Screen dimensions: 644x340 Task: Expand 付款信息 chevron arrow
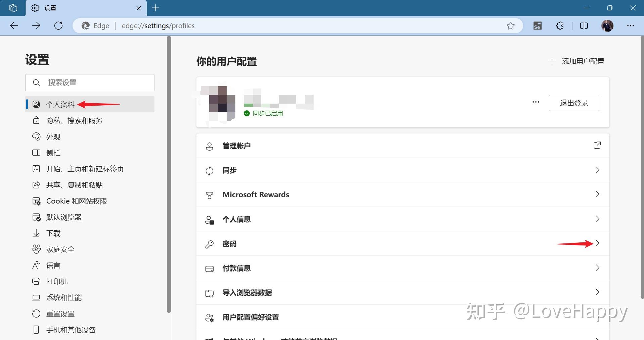point(597,268)
